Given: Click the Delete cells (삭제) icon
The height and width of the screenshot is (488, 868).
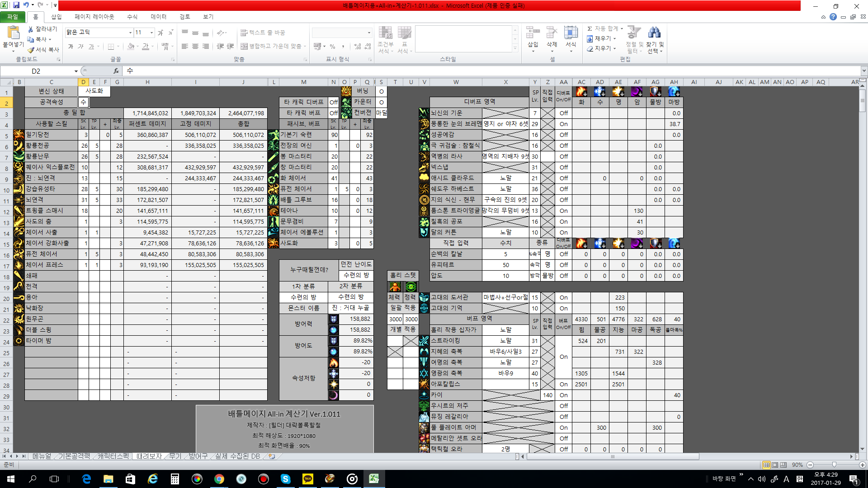Looking at the screenshot, I should [x=552, y=33].
